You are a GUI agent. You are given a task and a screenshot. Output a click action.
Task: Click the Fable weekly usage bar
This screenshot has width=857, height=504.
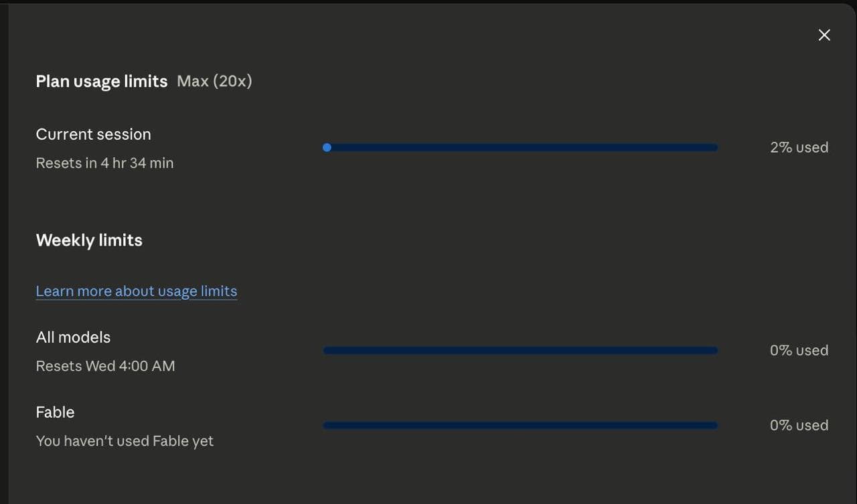click(520, 425)
